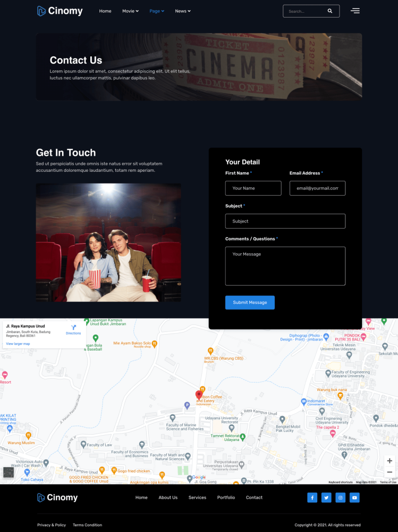Expand the Page dropdown menu
This screenshot has height=532, width=398.
(157, 11)
